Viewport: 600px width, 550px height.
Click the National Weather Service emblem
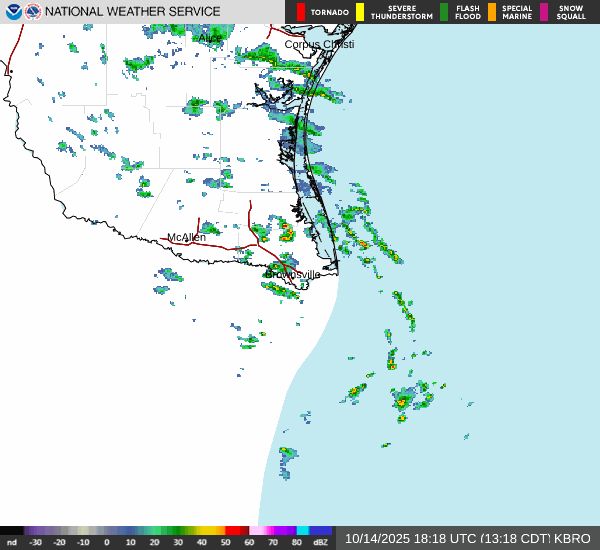[x=33, y=12]
